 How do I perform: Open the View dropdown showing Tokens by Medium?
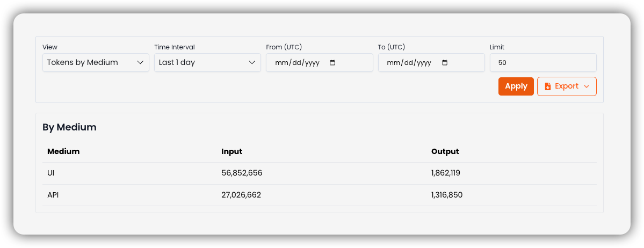(x=96, y=62)
